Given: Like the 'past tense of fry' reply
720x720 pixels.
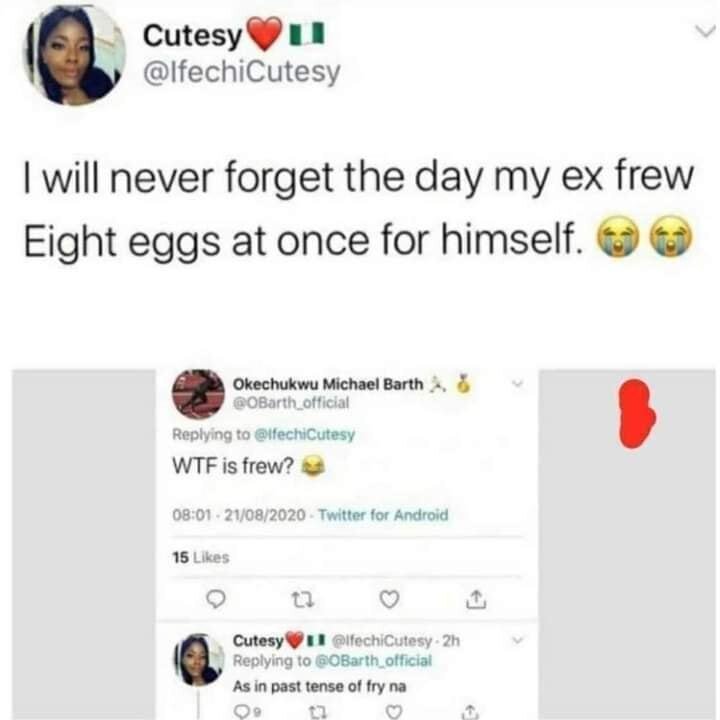Looking at the screenshot, I should [x=396, y=712].
